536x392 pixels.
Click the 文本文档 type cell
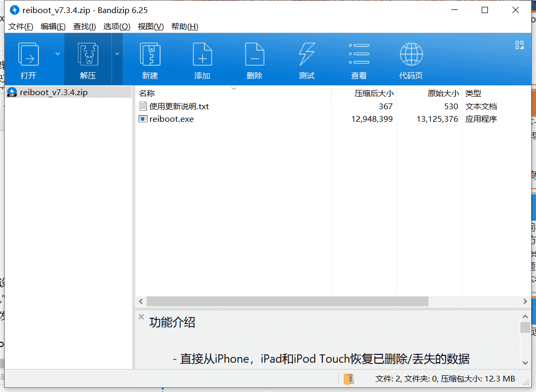click(481, 107)
